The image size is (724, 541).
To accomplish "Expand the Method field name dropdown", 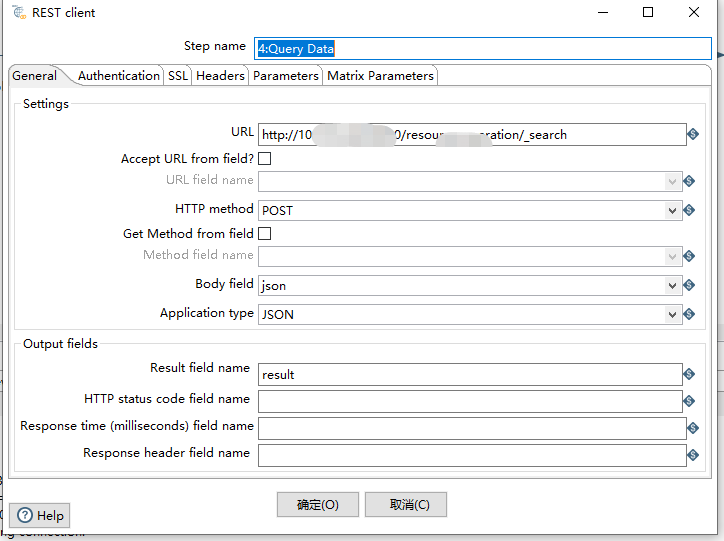I will point(672,256).
